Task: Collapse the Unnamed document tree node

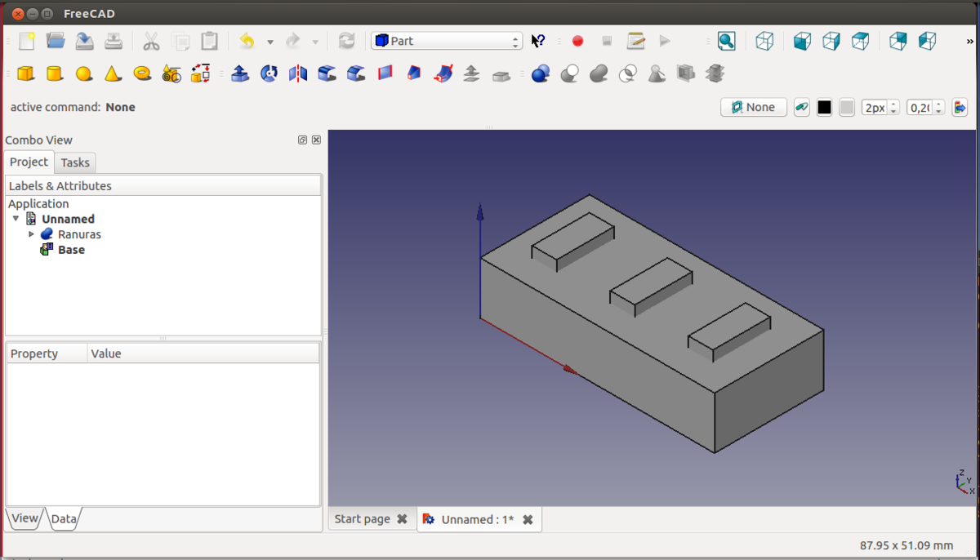Action: [x=16, y=219]
